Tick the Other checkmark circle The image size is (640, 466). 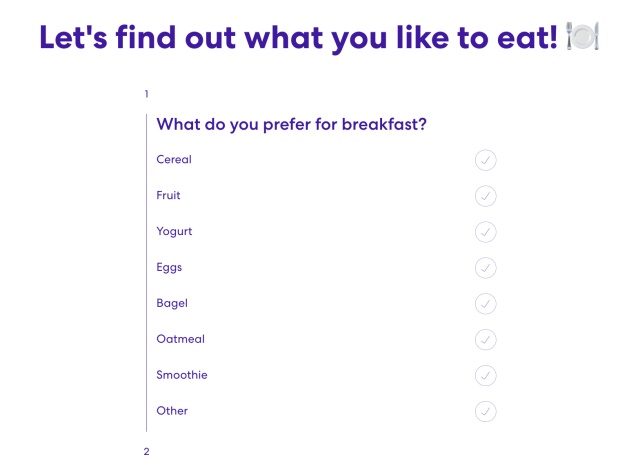pos(486,411)
